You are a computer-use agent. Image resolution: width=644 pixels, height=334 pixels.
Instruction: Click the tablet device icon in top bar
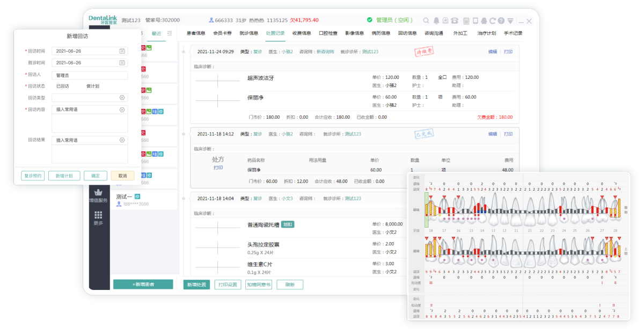tap(475, 21)
